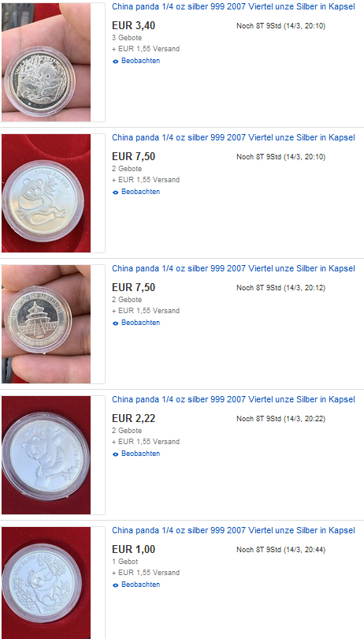Click Beobachten for the EUR 1,00 coin
The height and width of the screenshot is (639, 364).
[x=140, y=585]
